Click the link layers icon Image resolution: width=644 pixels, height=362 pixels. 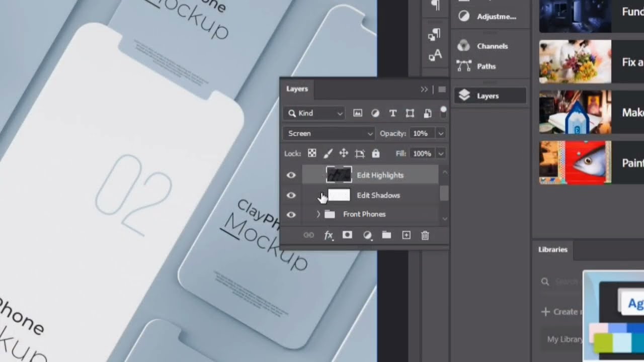click(308, 235)
